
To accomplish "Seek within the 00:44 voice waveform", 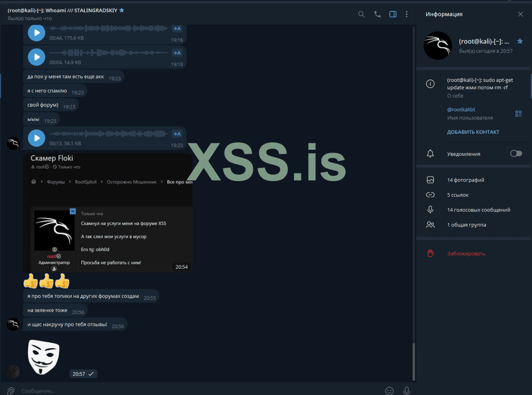I will pos(108,29).
